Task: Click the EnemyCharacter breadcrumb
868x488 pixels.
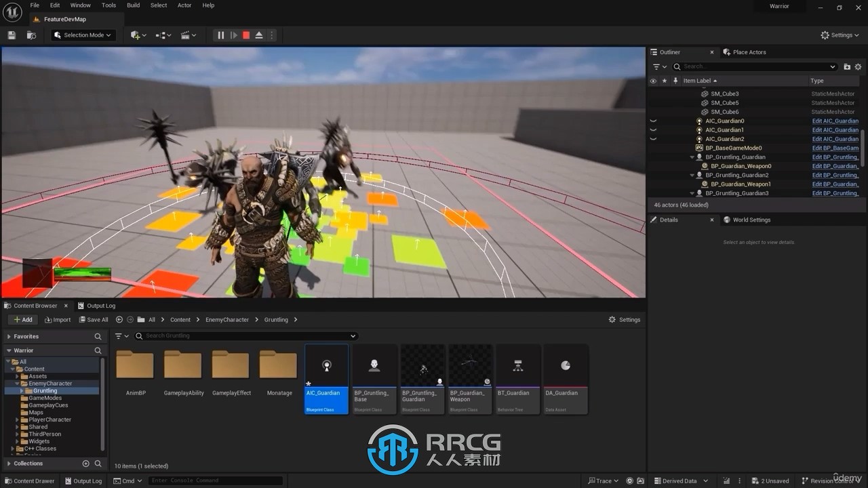Action: pyautogui.click(x=227, y=320)
